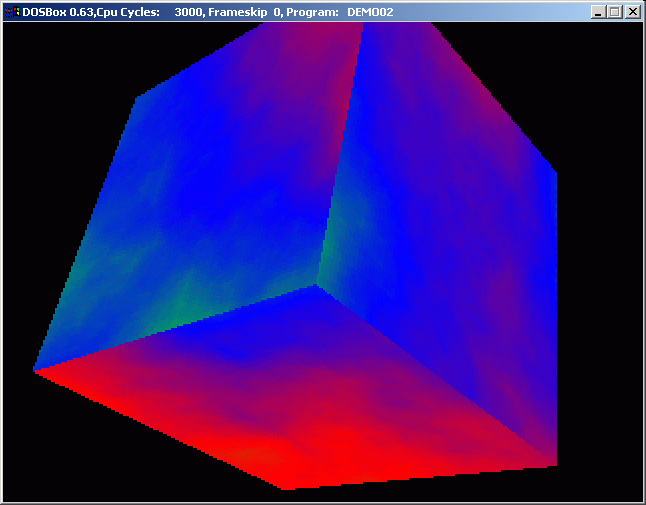Viewport: 646px width, 505px height.
Task: Maximize the DOSBox window
Action: (615, 12)
